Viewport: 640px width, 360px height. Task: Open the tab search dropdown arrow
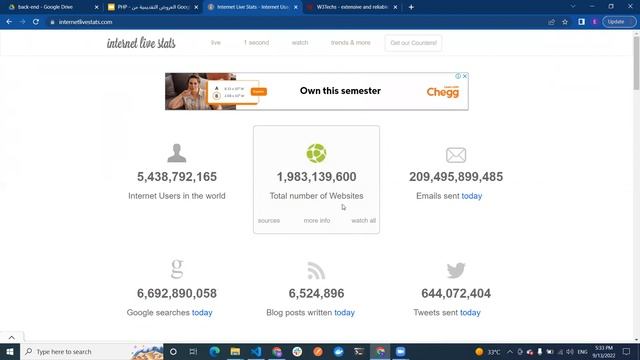tap(573, 7)
